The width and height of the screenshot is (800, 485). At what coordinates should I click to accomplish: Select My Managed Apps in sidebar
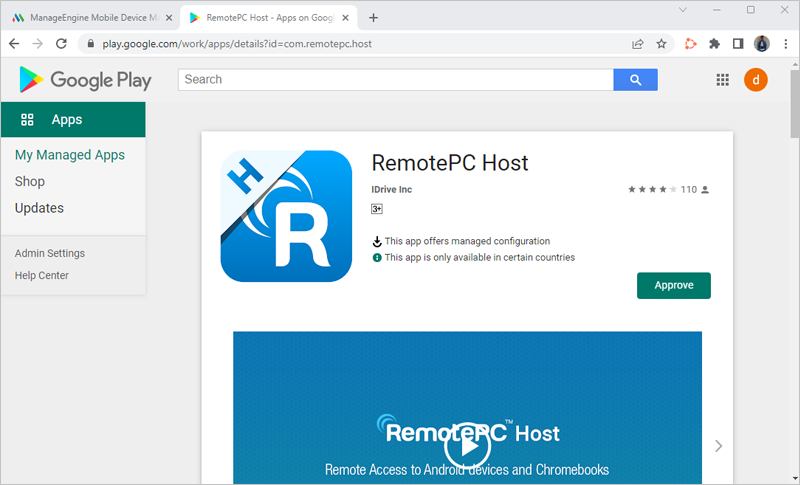point(70,155)
